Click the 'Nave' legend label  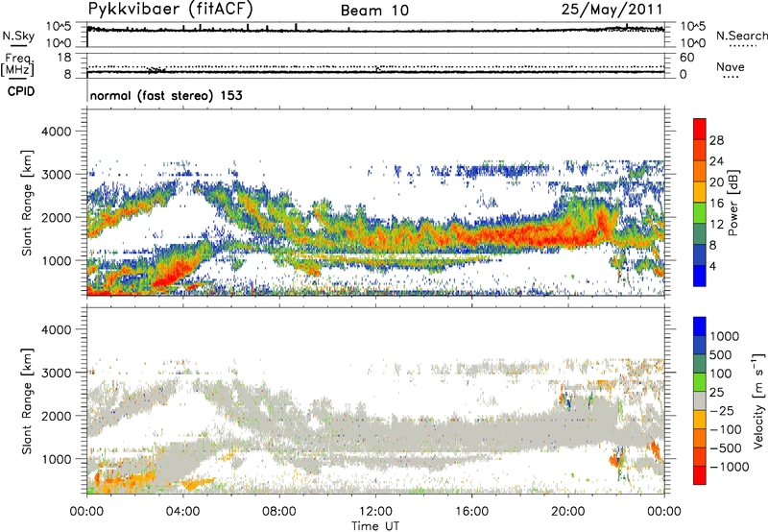point(731,66)
